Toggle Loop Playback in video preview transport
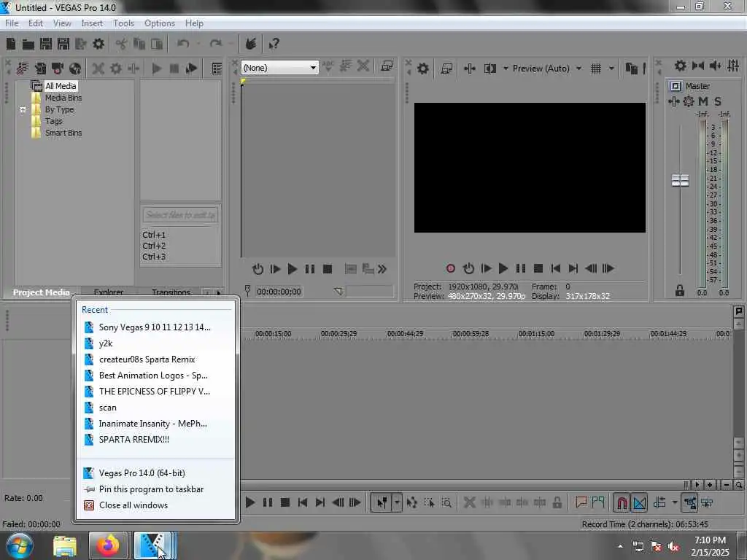The image size is (747, 560). click(468, 268)
